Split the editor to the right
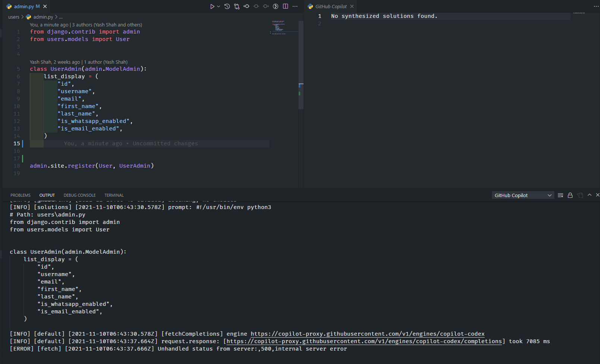 point(285,6)
